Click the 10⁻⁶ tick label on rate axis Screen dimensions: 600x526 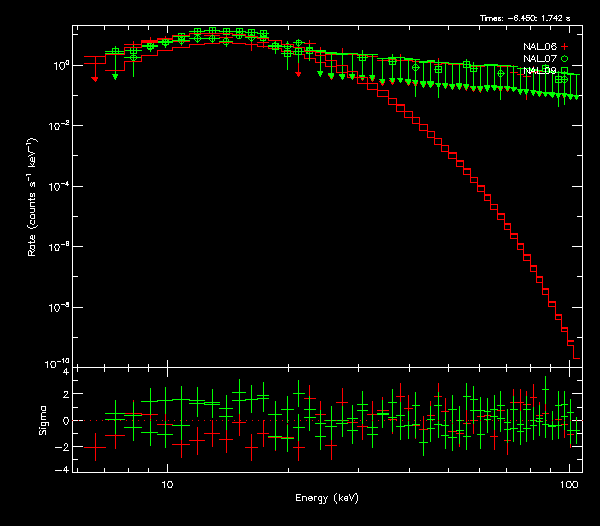60,246
